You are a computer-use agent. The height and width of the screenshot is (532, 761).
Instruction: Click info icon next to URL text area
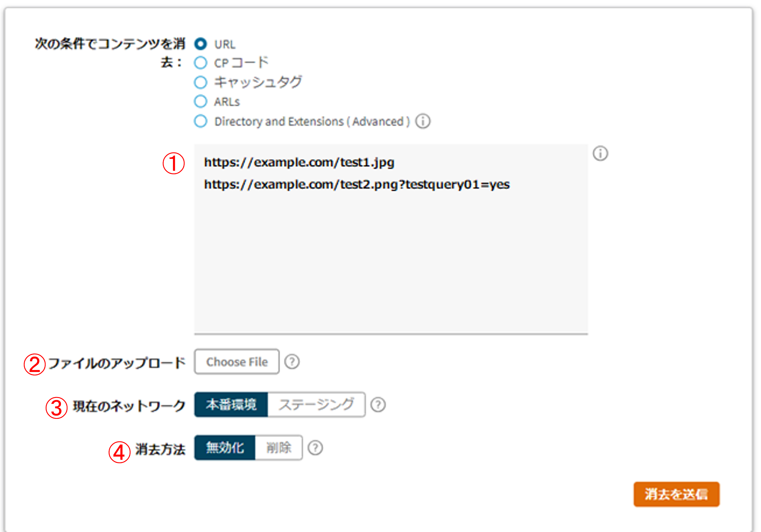pos(600,153)
